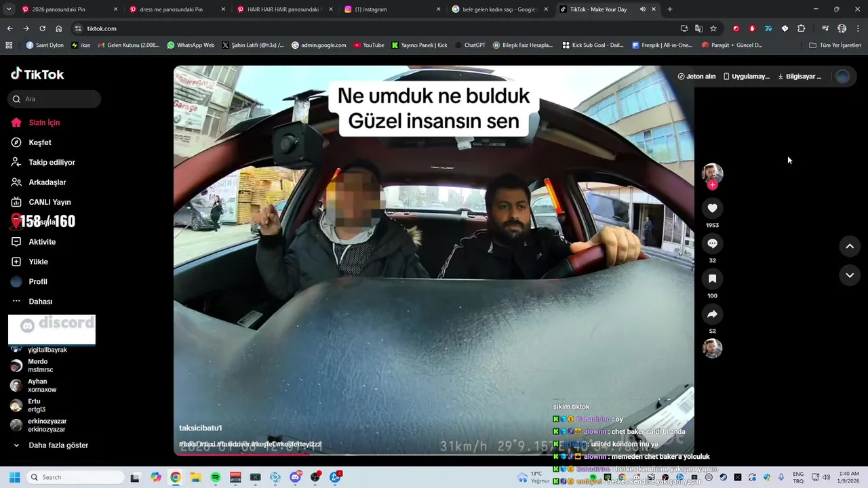
Task: Click the taskbar Search box
Action: pyautogui.click(x=75, y=477)
